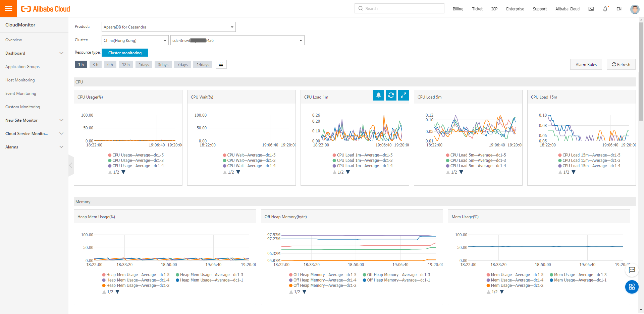This screenshot has height=314, width=644.
Task: Select the 3 h time range tab
Action: click(x=96, y=64)
